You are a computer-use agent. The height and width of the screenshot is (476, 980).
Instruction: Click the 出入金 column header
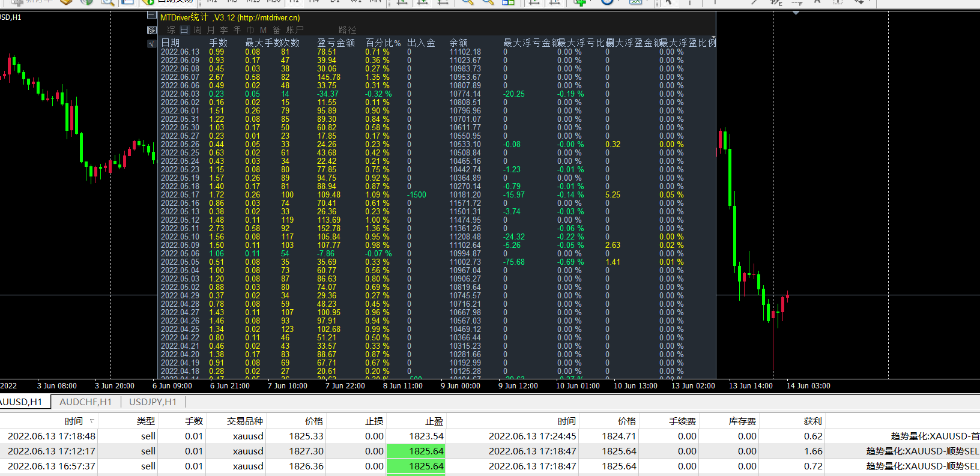(421, 43)
